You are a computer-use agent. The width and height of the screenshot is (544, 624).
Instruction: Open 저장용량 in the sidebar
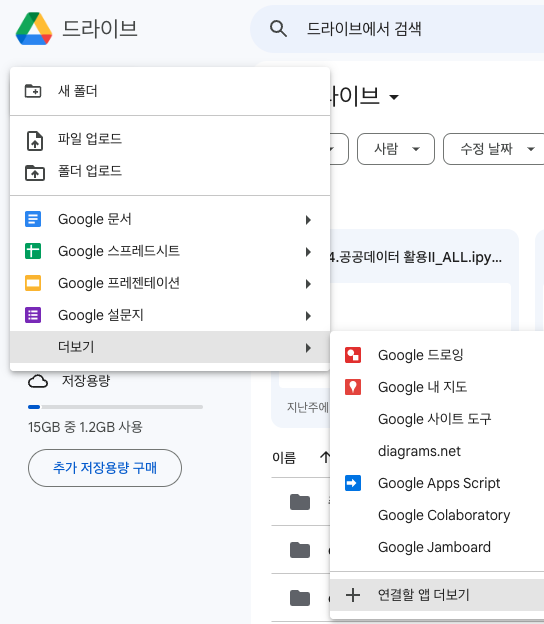coord(86,381)
